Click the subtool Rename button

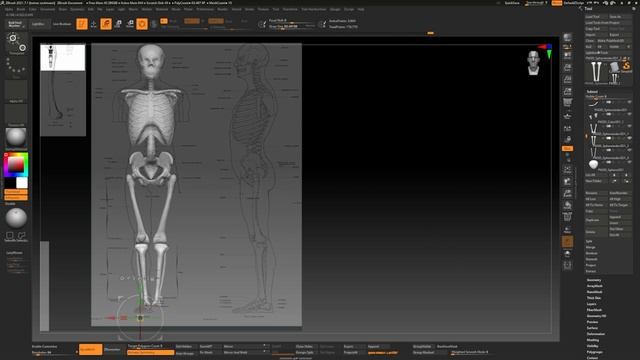596,193
